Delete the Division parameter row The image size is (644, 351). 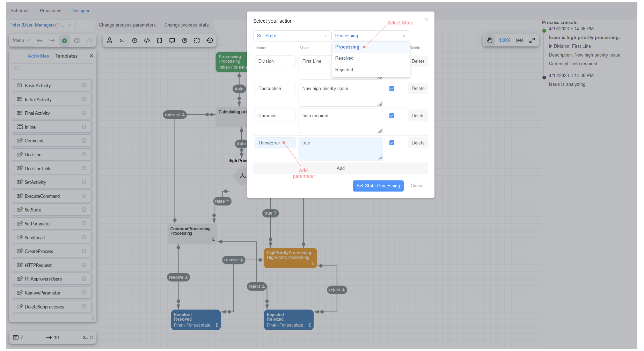tap(418, 61)
